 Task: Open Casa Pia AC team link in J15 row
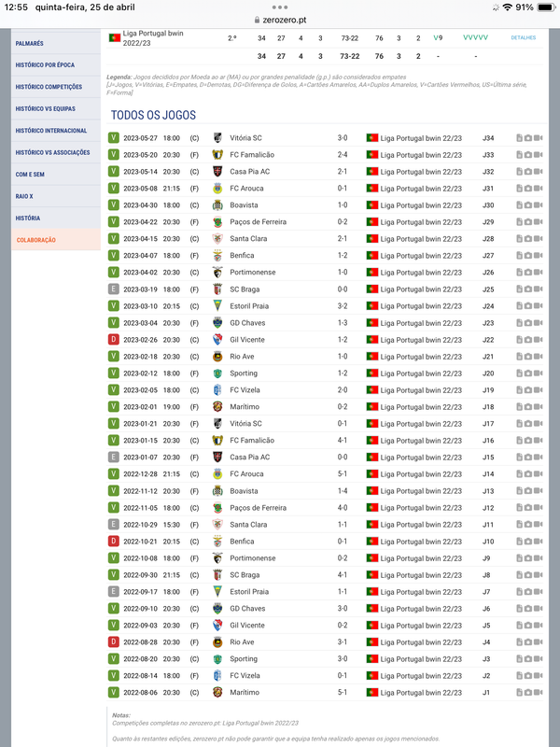coord(249,458)
